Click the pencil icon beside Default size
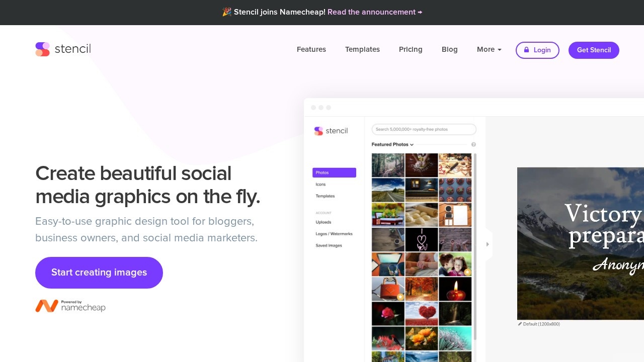The image size is (644, 362). 520,324
